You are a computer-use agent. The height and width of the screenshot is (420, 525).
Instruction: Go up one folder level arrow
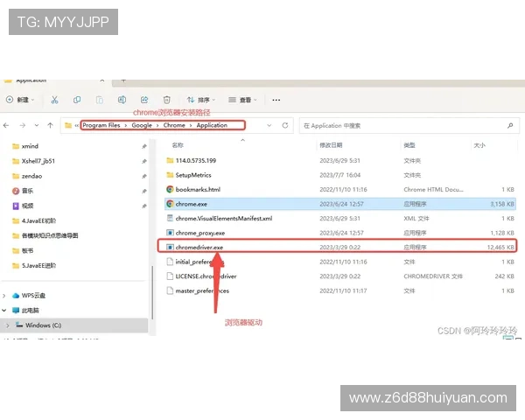[x=50, y=125]
